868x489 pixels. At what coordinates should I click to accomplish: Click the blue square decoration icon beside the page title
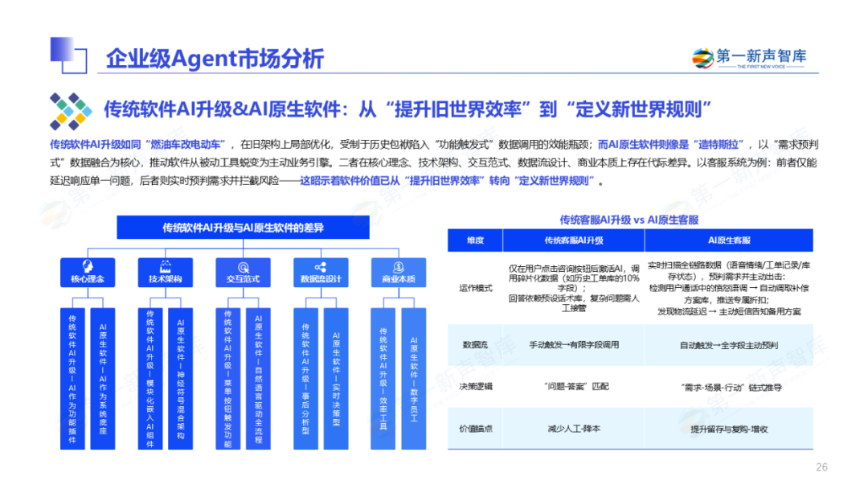click(x=68, y=55)
